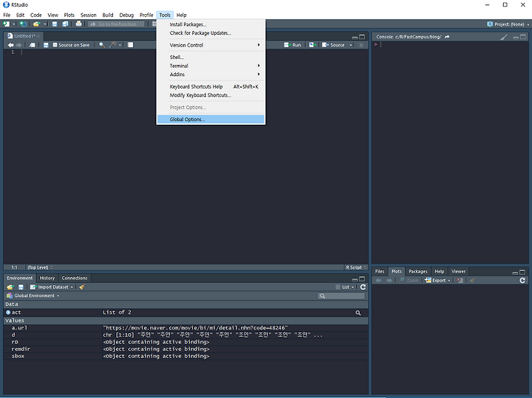
Task: Maximize the Console pane
Action: click(523, 37)
